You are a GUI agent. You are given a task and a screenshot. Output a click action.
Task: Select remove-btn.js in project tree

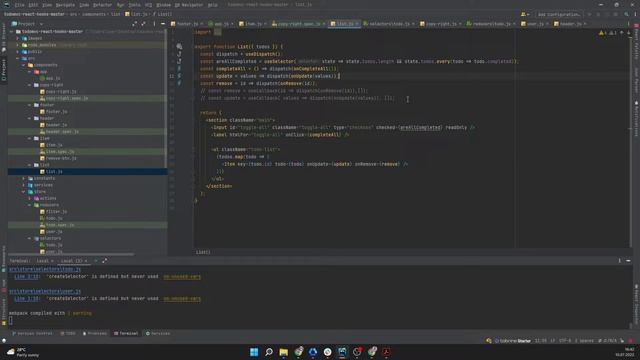58,158
